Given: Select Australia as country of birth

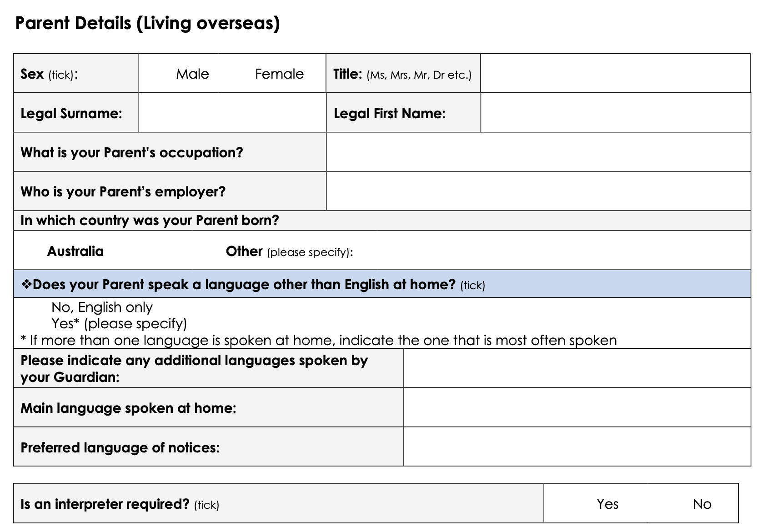Looking at the screenshot, I should pos(75,251).
